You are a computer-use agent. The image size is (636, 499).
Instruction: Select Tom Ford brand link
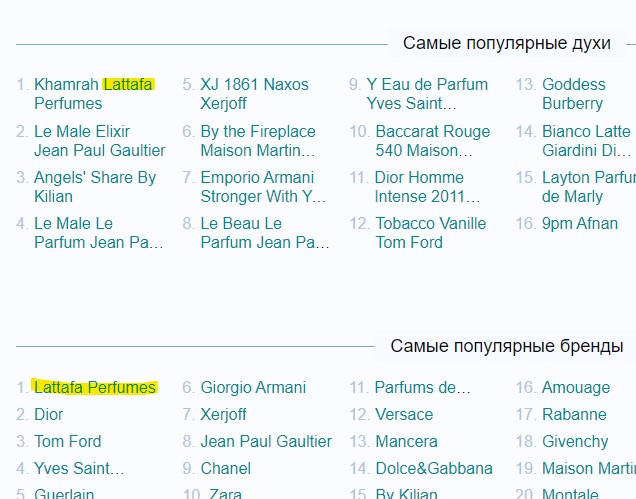click(68, 441)
